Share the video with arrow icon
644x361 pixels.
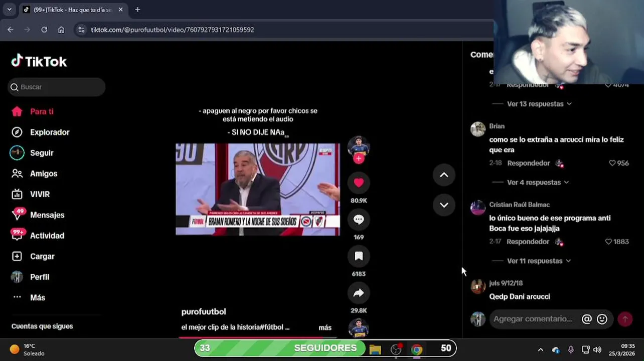[x=359, y=293]
